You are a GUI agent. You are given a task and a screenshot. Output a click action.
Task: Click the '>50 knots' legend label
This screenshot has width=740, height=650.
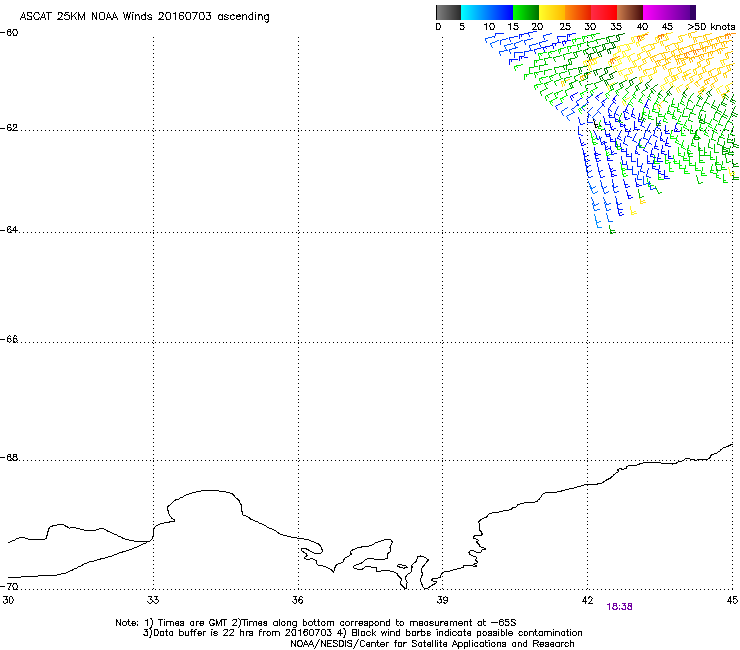[711, 27]
